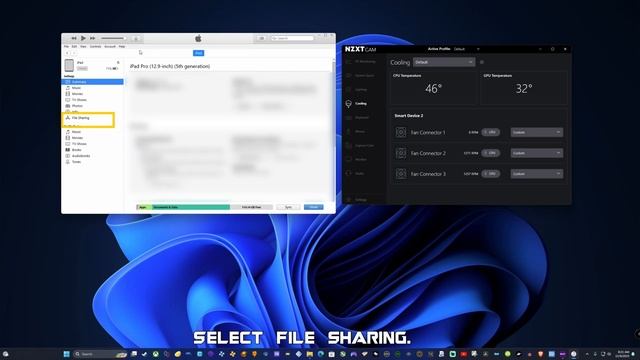Viewport: 640px width, 360px height.
Task: Open the Edit menu in iTunes
Action: coord(74,47)
